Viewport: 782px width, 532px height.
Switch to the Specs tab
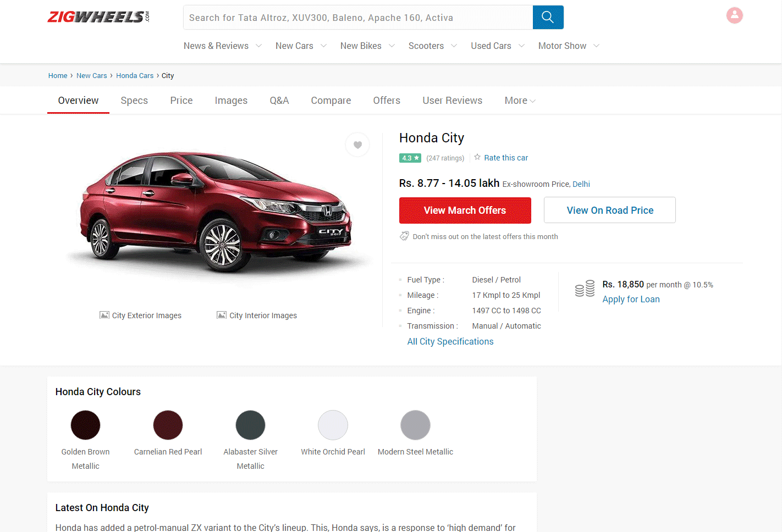pos(134,101)
